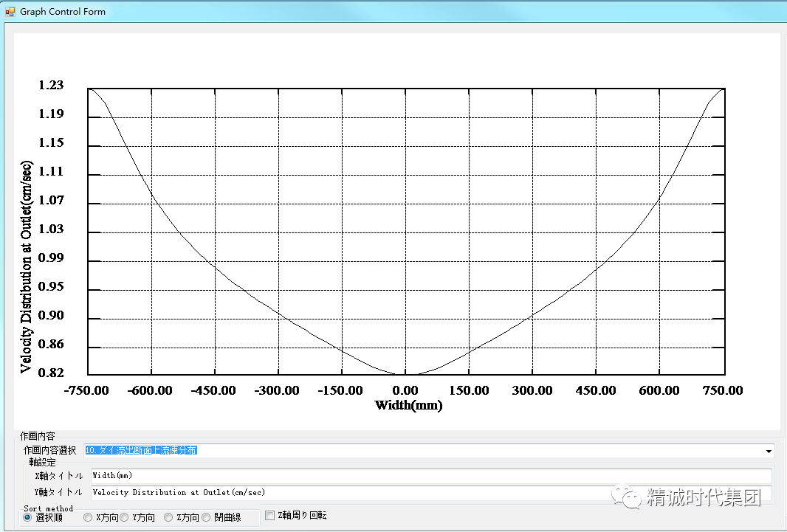Viewport: 787px width, 532px height.
Task: Click the 作画内容選択 label
Action: pos(49,450)
